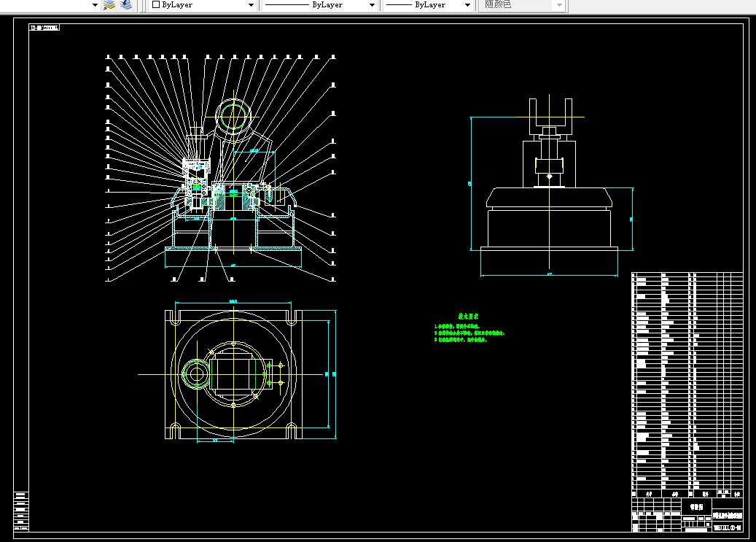Expand the lineweight ByLayer dropdown arrow
This screenshot has width=756, height=542.
click(x=467, y=5)
